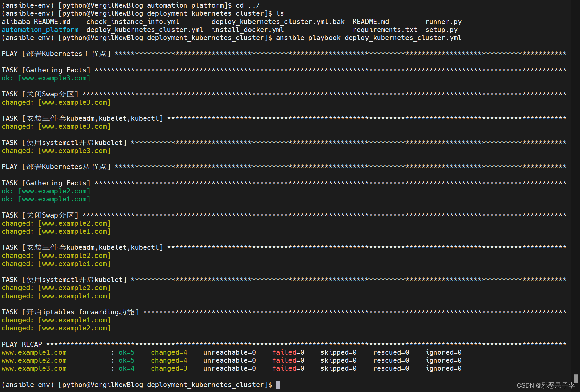
Task: Click ok: www.example3.com under first Gathering Facts
Action: 46,78
